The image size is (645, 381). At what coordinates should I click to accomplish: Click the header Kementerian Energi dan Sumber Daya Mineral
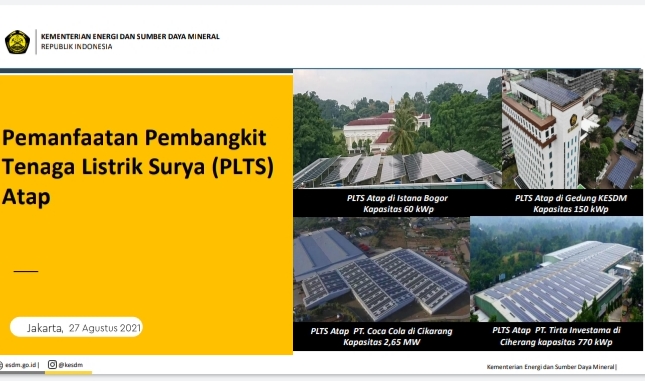click(x=130, y=37)
